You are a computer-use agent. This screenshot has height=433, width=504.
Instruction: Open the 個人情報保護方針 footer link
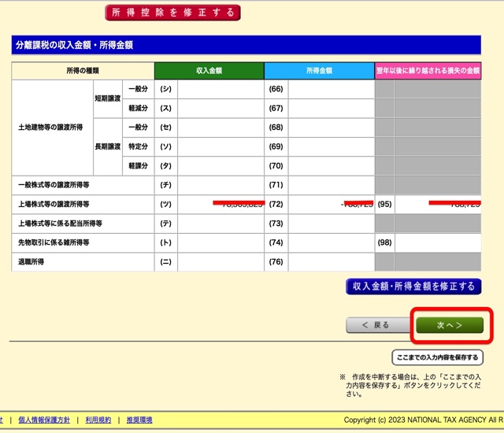pos(43,420)
